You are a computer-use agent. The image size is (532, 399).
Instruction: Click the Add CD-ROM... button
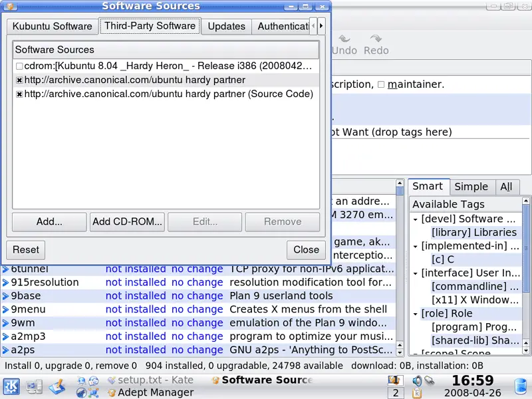[x=127, y=221]
